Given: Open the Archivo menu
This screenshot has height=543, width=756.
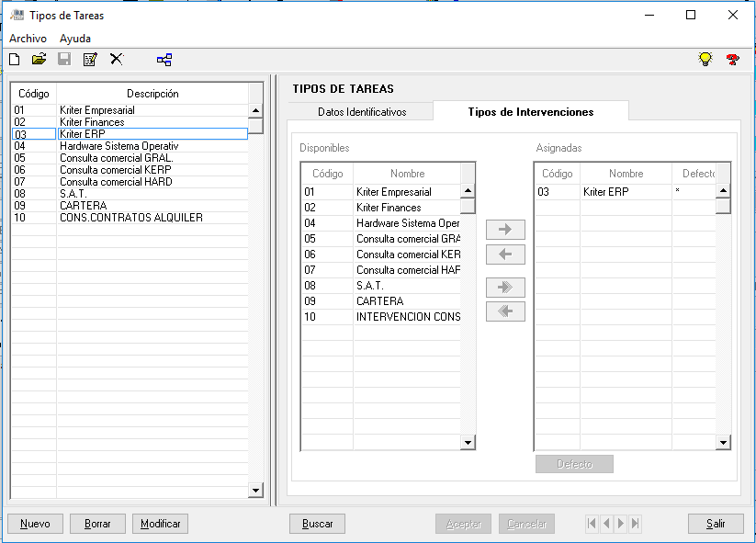Looking at the screenshot, I should pyautogui.click(x=28, y=39).
